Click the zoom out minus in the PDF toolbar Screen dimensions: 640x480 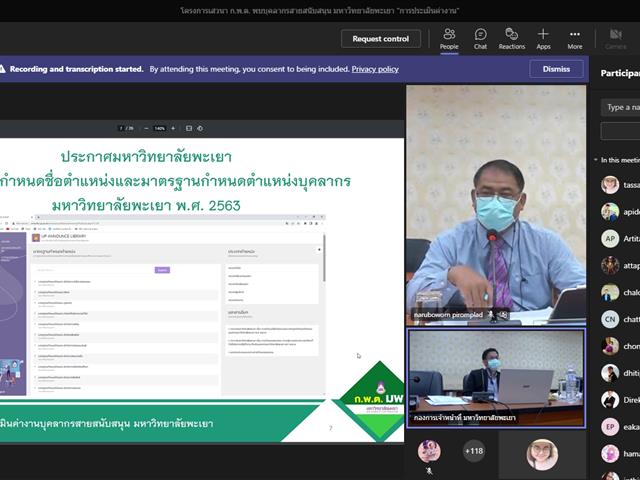(146, 128)
